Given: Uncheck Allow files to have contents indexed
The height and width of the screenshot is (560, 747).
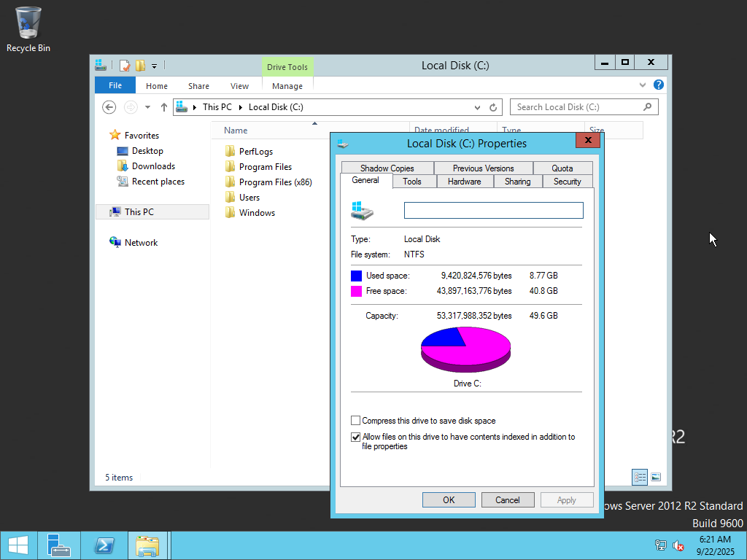Looking at the screenshot, I should pyautogui.click(x=356, y=437).
